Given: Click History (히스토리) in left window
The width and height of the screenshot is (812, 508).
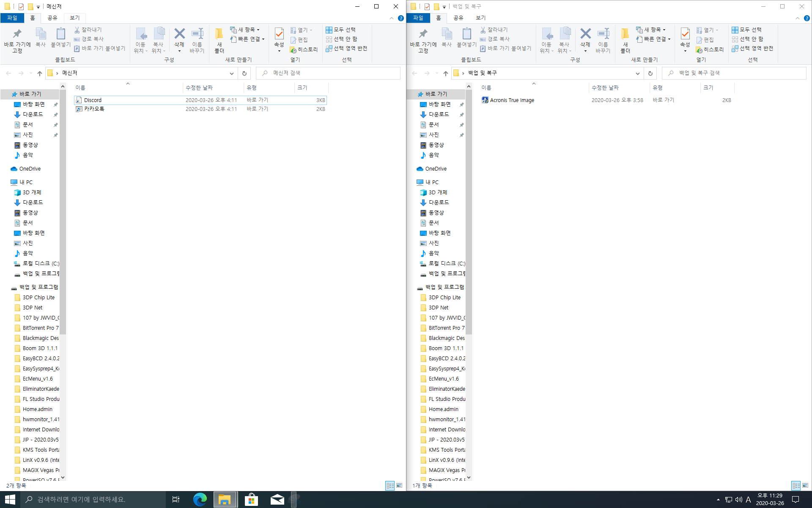Looking at the screenshot, I should point(304,50).
